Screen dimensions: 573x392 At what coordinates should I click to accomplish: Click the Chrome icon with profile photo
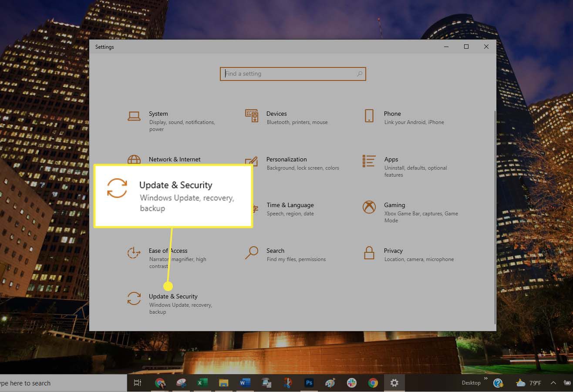tap(160, 383)
